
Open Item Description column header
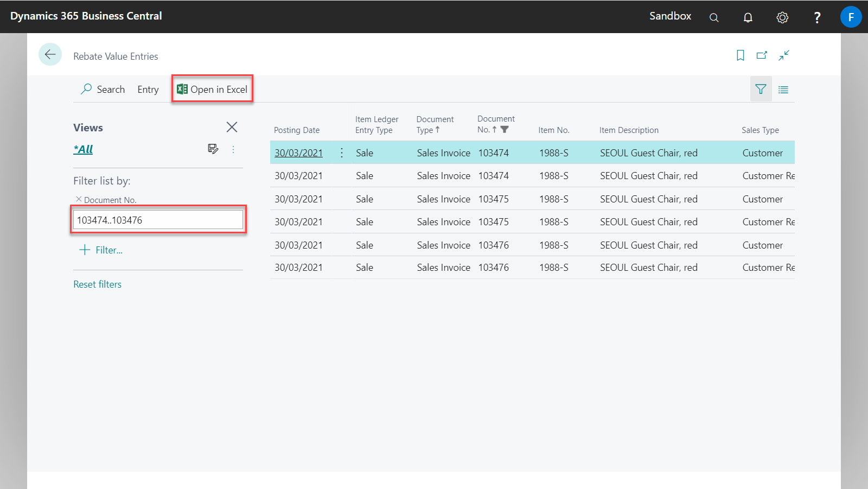pyautogui.click(x=629, y=130)
